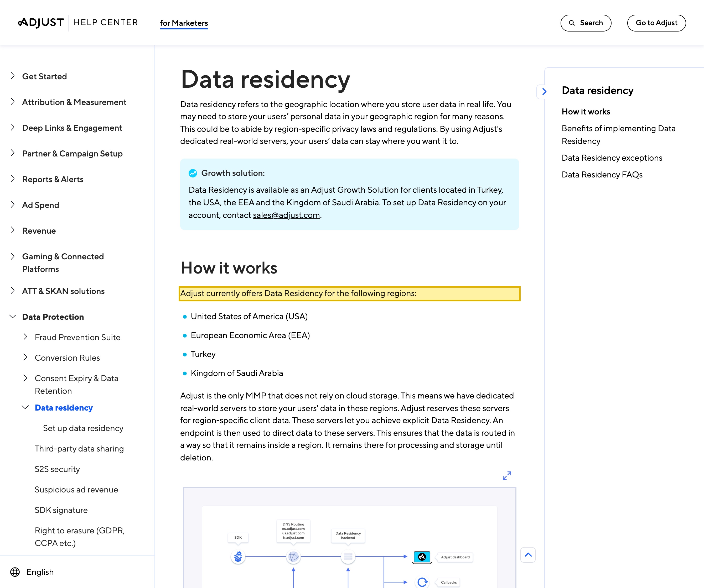Click the Adjust logo in header
The width and height of the screenshot is (704, 588).
pyautogui.click(x=41, y=23)
